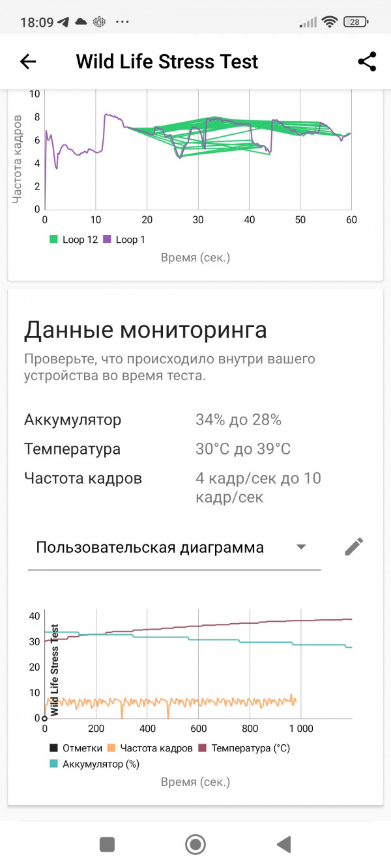This screenshot has width=391, height=868.
Task: Toggle Loop 12 legend series
Action: [x=73, y=240]
